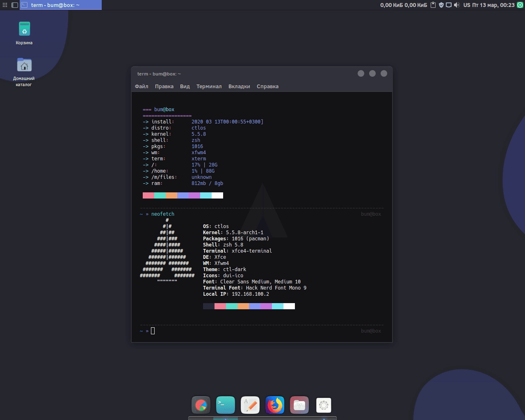The height and width of the screenshot is (420, 525).
Task: Click the '=== bum@box' header text
Action: [x=159, y=110]
